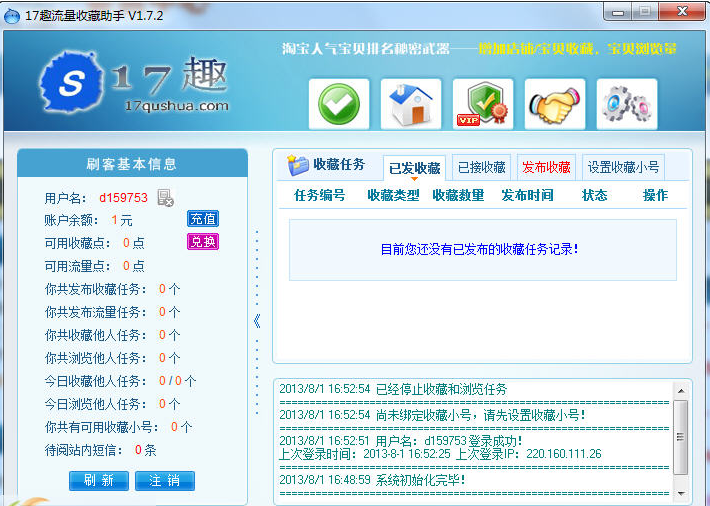Click the app icon in title bar
Screen dimensions: 710x506
click(12, 16)
